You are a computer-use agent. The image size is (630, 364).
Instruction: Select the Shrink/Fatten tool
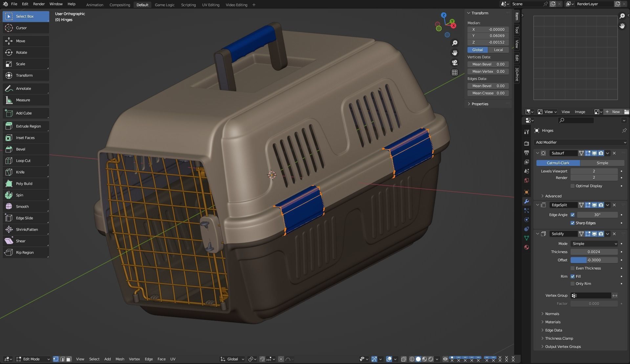(26, 230)
